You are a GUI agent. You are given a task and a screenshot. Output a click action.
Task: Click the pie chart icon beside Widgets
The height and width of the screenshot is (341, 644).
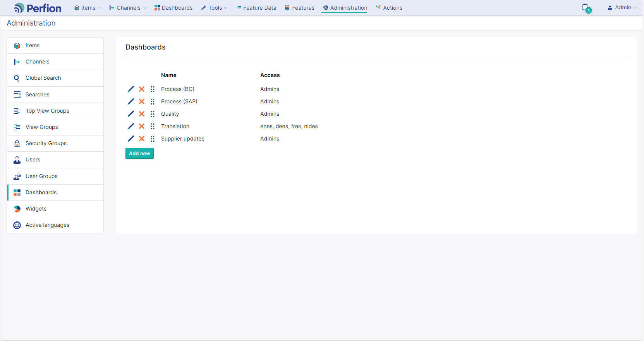click(17, 209)
